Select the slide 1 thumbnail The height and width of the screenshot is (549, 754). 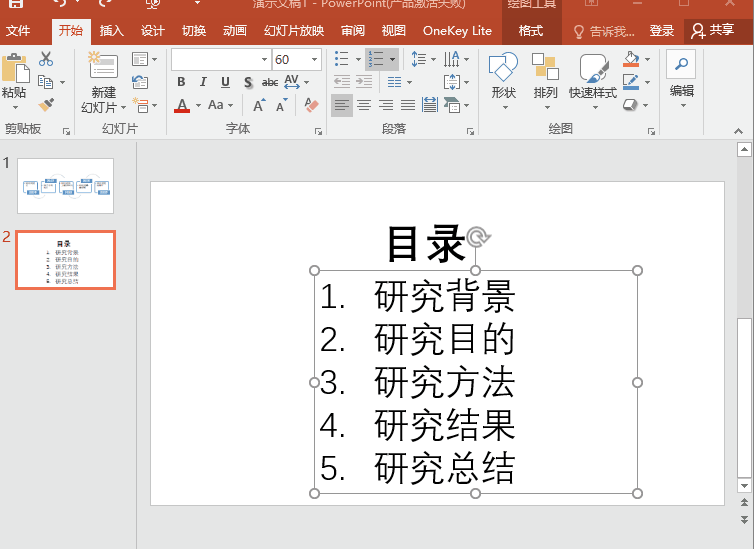click(x=65, y=186)
